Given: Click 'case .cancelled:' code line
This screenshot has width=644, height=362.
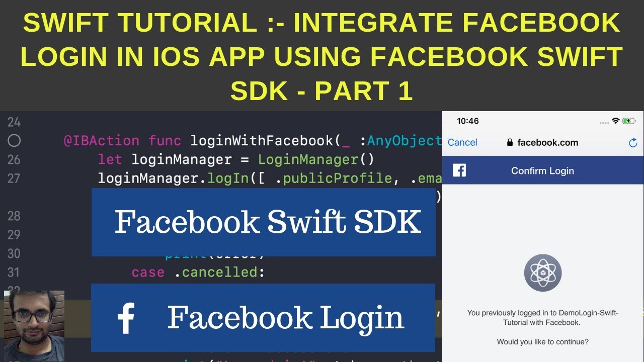Looking at the screenshot, I should coord(198,273).
